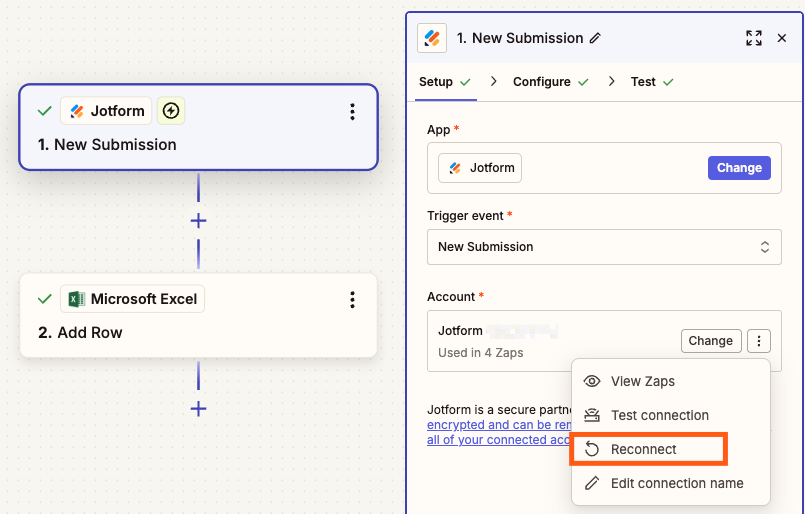Click the blue Change app button
This screenshot has height=514, width=805.
pos(739,168)
